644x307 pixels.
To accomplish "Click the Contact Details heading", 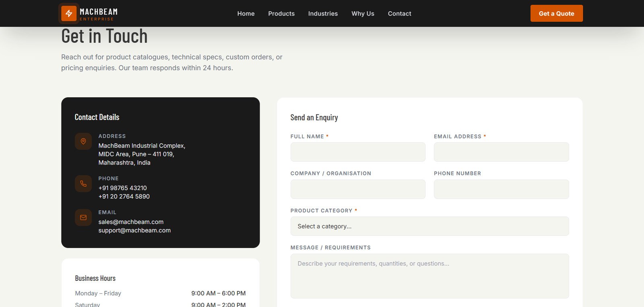I will (x=97, y=117).
